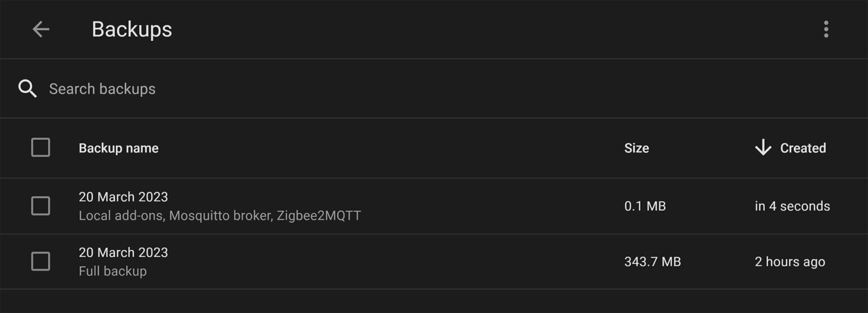This screenshot has width=868, height=313.
Task: Click the date title above Full backup
Action: pyautogui.click(x=123, y=253)
